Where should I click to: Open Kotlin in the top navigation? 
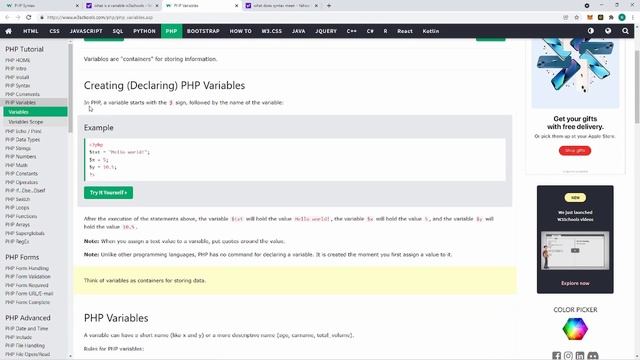coord(431,31)
